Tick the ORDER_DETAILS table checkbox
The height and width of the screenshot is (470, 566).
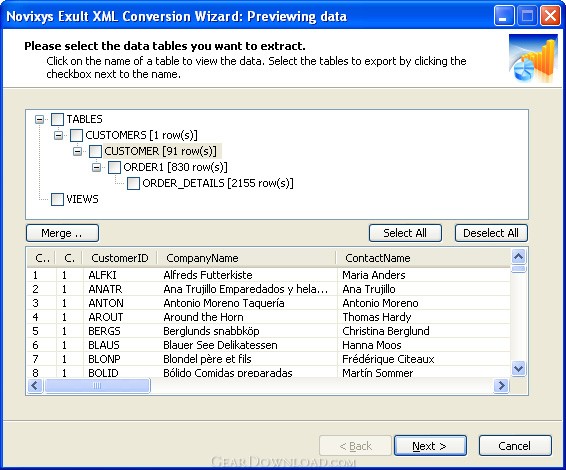[x=133, y=183]
